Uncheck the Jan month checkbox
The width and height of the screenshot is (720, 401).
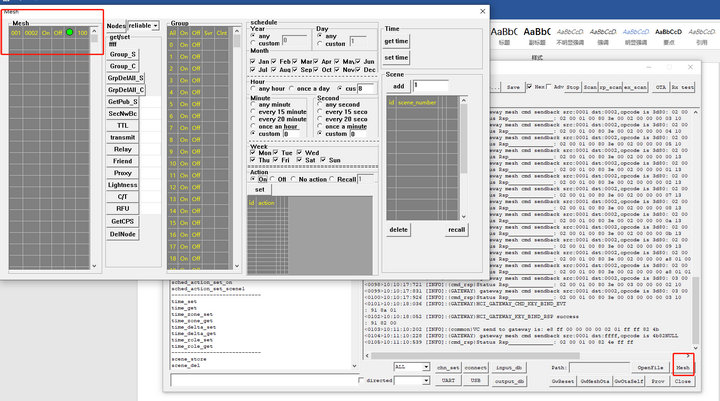(253, 62)
